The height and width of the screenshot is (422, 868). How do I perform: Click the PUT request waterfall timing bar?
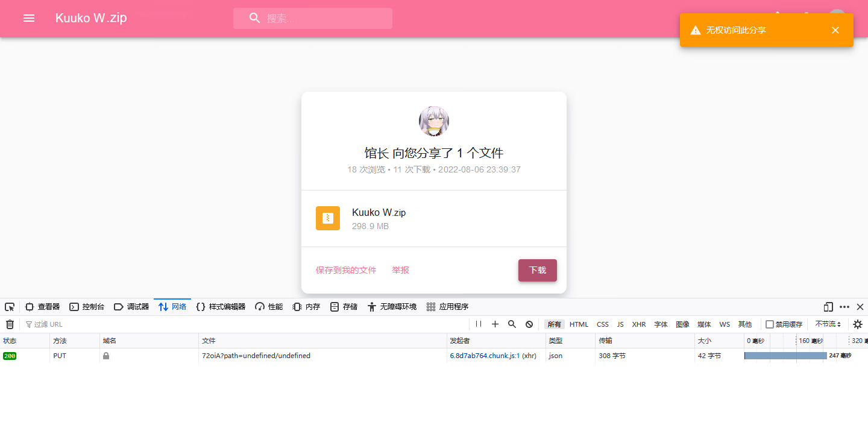pyautogui.click(x=787, y=356)
